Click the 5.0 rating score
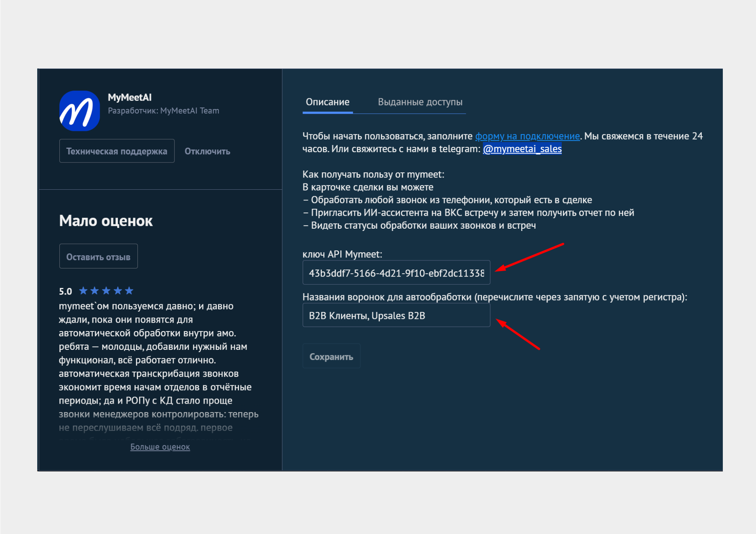 click(x=65, y=291)
